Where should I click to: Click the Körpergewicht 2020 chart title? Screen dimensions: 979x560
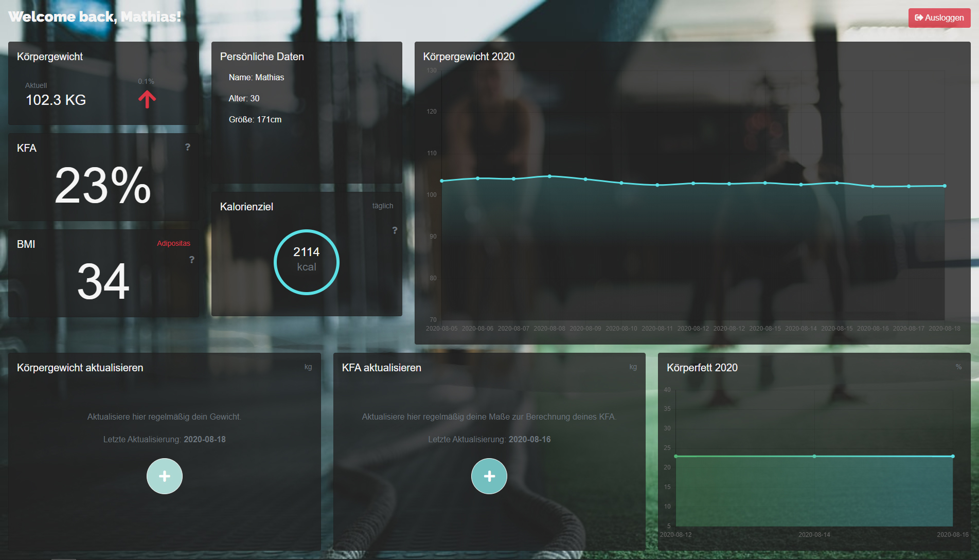point(469,57)
